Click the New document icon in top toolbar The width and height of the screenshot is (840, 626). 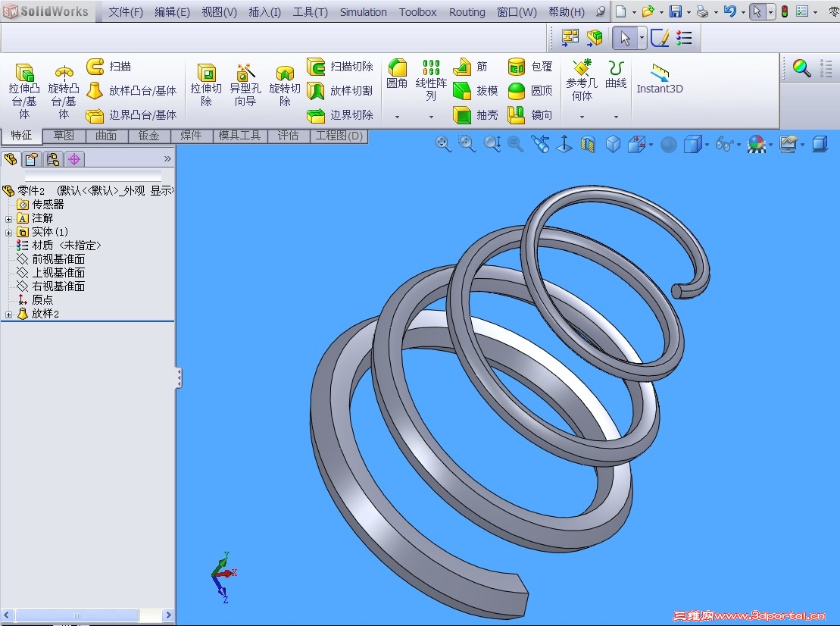621,11
